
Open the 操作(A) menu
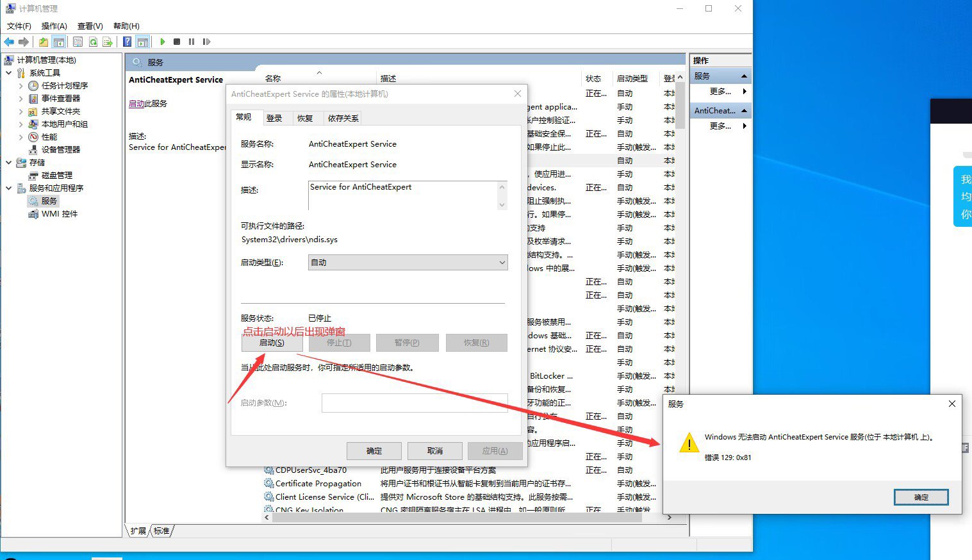54,26
